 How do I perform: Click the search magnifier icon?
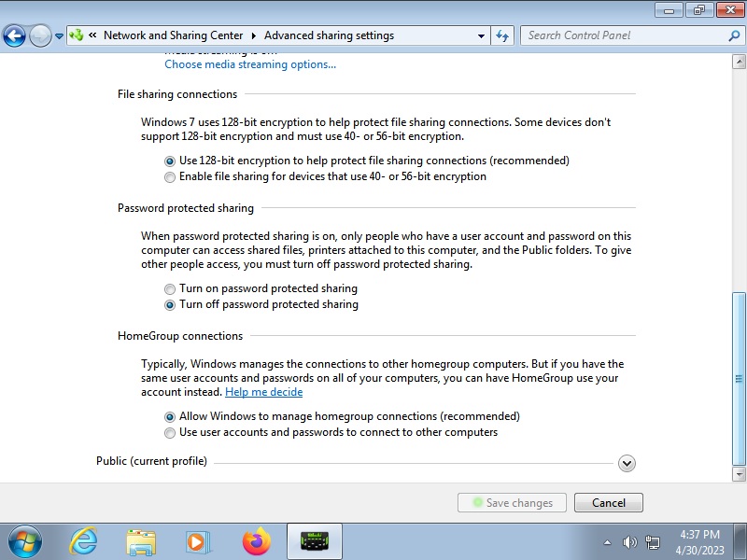pos(735,35)
